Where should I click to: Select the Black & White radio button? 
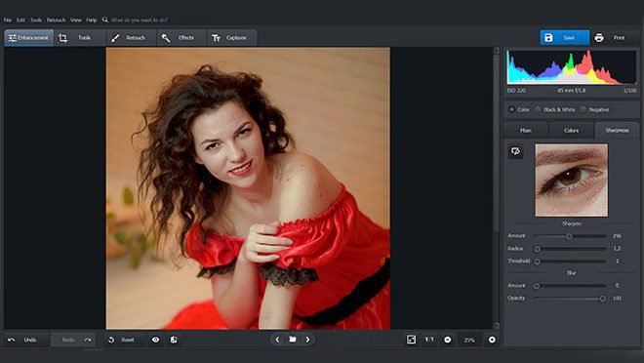(x=538, y=109)
